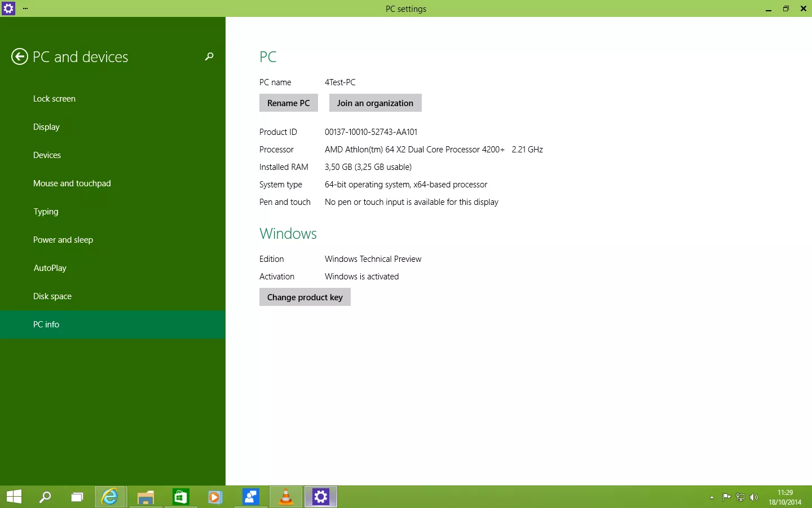
Task: Select Disk space category
Action: click(113, 296)
